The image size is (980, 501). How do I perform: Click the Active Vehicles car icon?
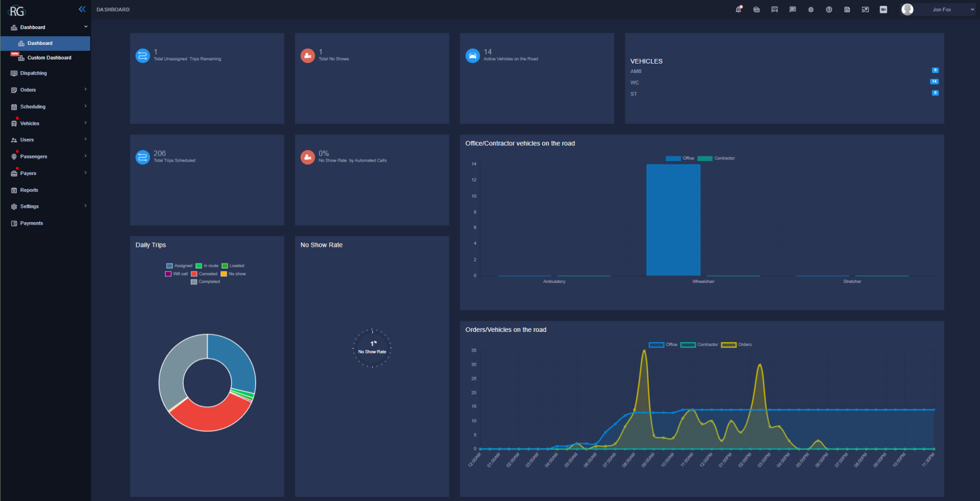473,55
